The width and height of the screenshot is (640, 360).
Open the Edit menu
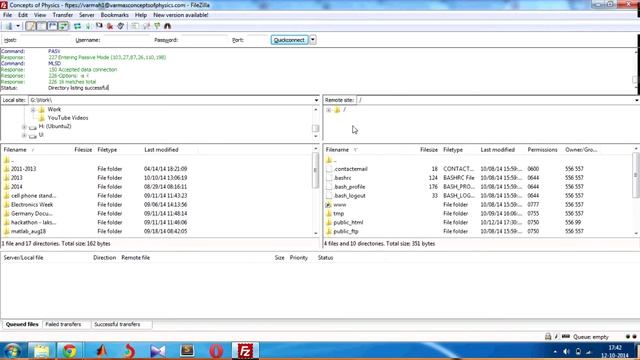pyautogui.click(x=23, y=15)
